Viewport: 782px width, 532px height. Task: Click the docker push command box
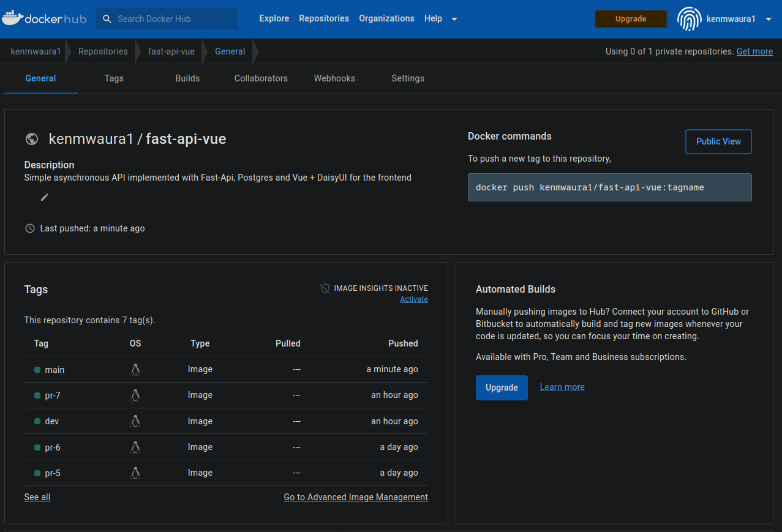pyautogui.click(x=609, y=187)
